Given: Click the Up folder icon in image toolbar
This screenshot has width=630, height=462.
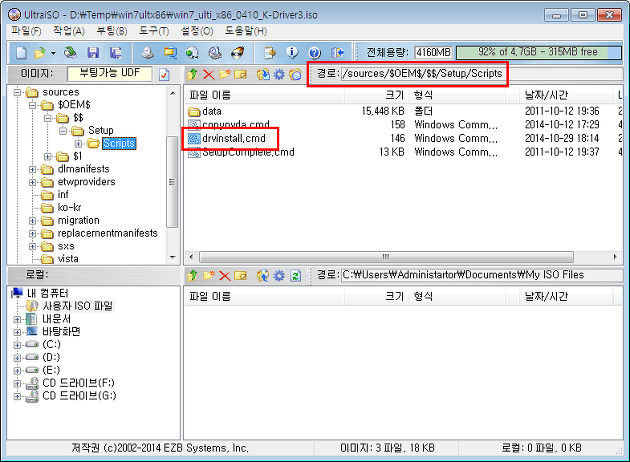Looking at the screenshot, I should pos(192,74).
